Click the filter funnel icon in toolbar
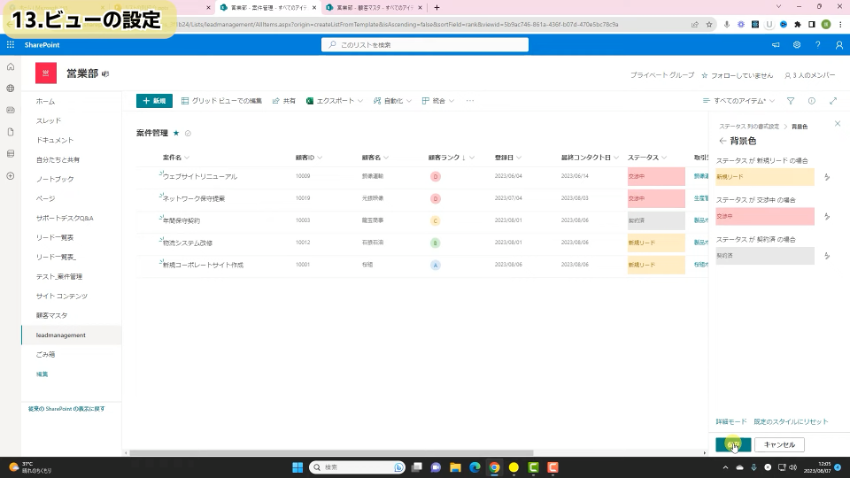This screenshot has width=850, height=478. 790,101
